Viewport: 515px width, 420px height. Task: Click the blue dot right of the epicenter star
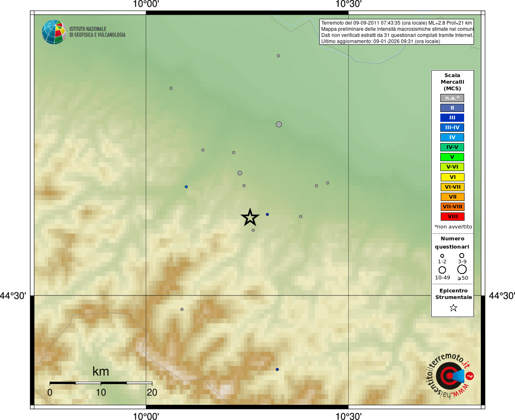click(x=267, y=214)
